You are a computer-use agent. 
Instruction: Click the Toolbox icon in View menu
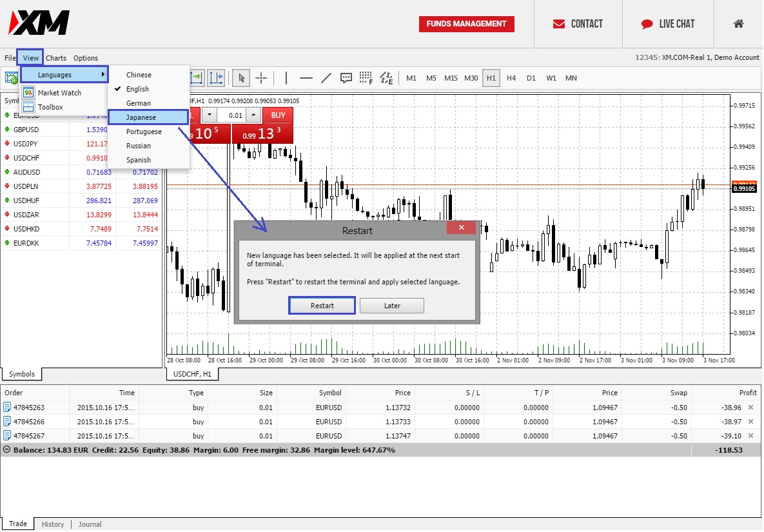[29, 106]
